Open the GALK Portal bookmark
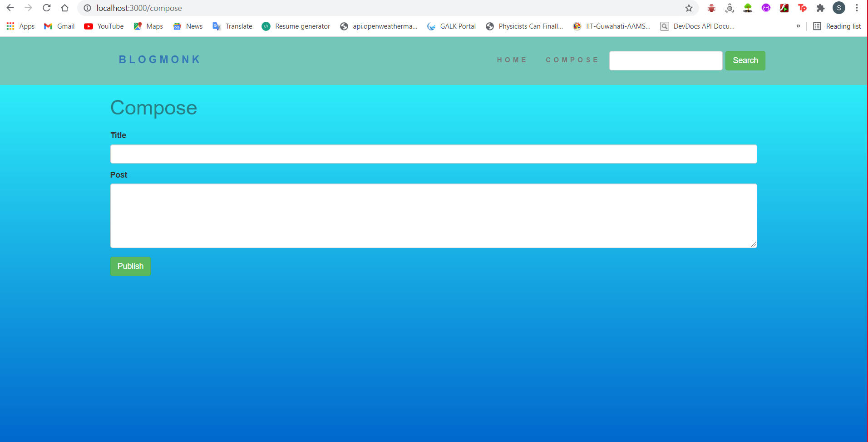 451,26
